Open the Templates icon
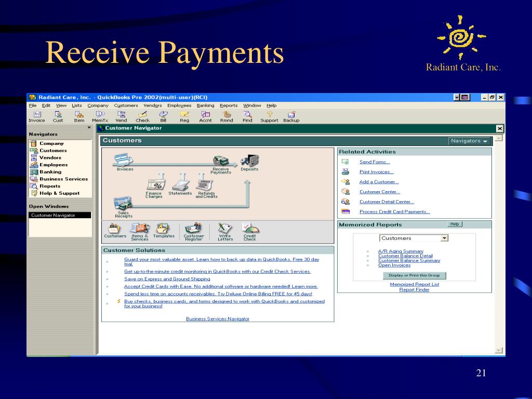This screenshot has width=532, height=399. tap(164, 230)
